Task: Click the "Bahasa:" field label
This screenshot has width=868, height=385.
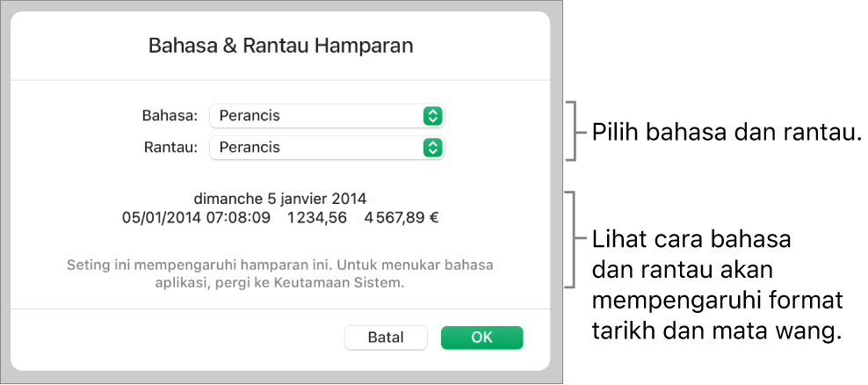Action: pos(170,115)
